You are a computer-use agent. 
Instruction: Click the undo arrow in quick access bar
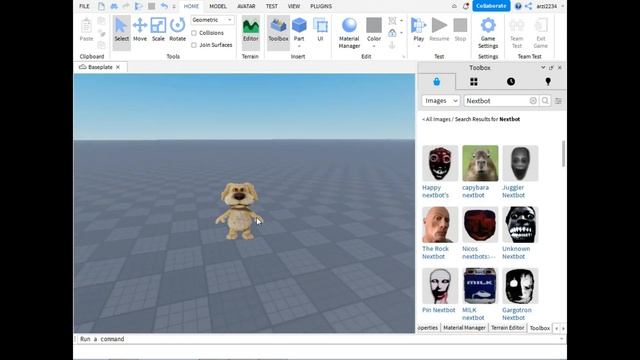tap(164, 6)
